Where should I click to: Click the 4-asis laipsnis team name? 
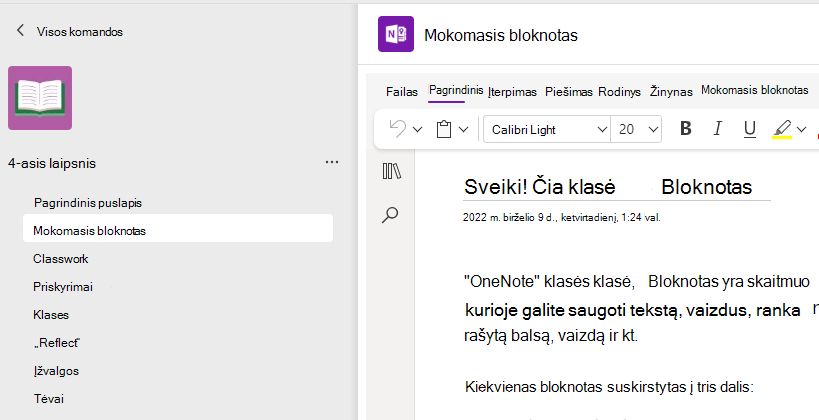point(52,163)
